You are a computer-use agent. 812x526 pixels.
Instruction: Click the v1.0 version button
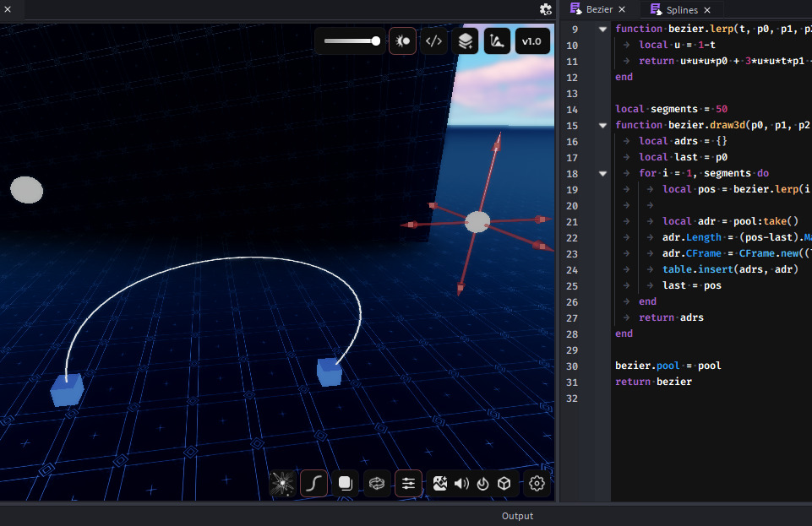click(x=532, y=40)
